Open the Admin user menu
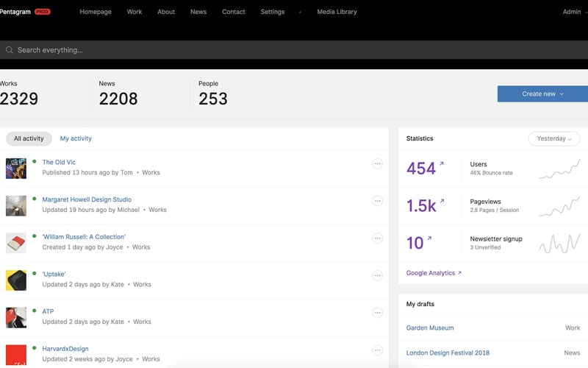 coord(575,12)
